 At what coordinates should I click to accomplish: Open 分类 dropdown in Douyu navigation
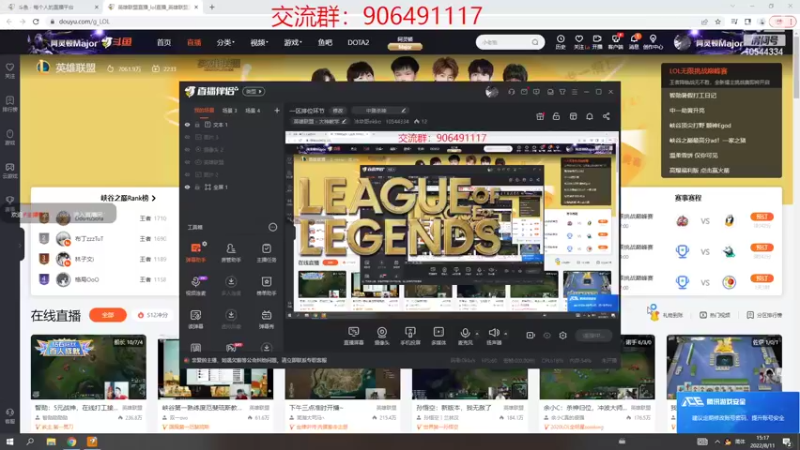coord(225,42)
